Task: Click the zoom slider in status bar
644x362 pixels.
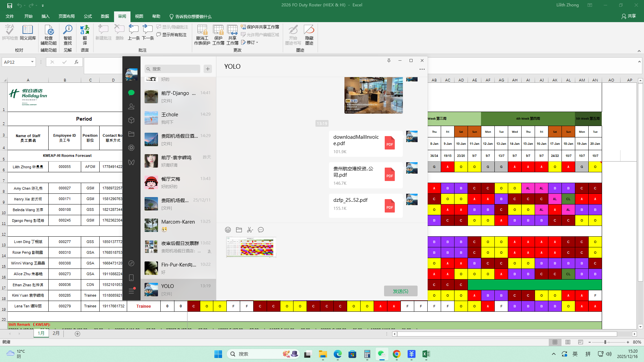Action: coord(605,342)
